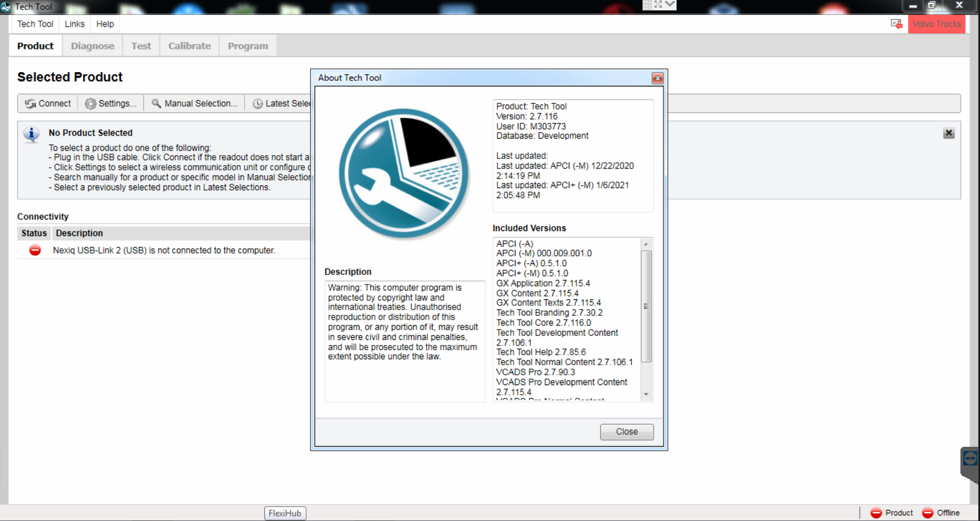Click the Tech Tool logo image
The height and width of the screenshot is (521, 980).
(404, 174)
